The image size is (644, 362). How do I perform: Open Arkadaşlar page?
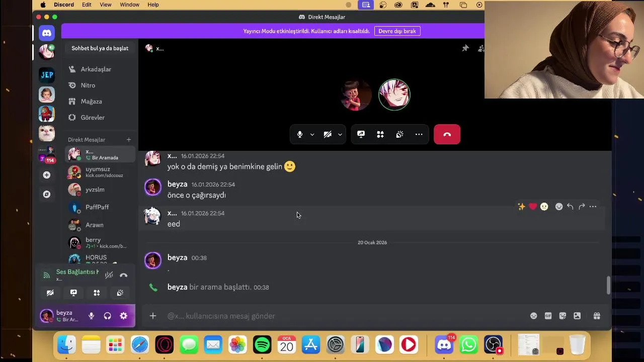(100, 69)
